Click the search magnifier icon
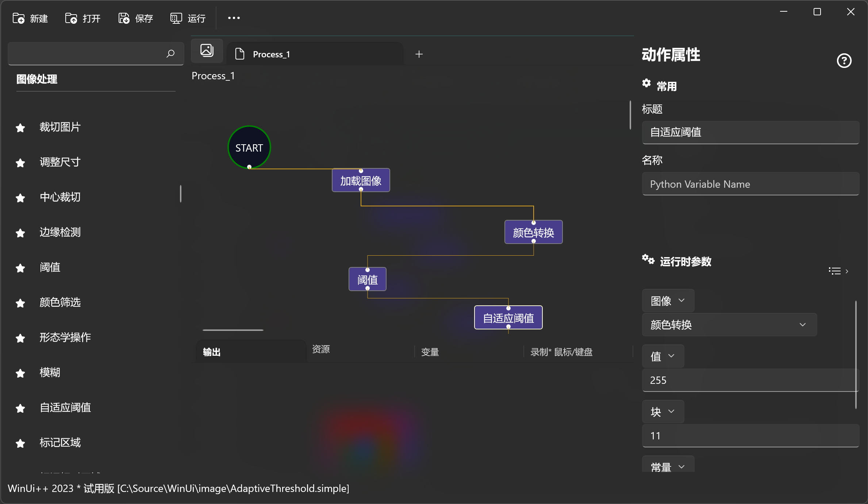868x504 pixels. click(170, 54)
